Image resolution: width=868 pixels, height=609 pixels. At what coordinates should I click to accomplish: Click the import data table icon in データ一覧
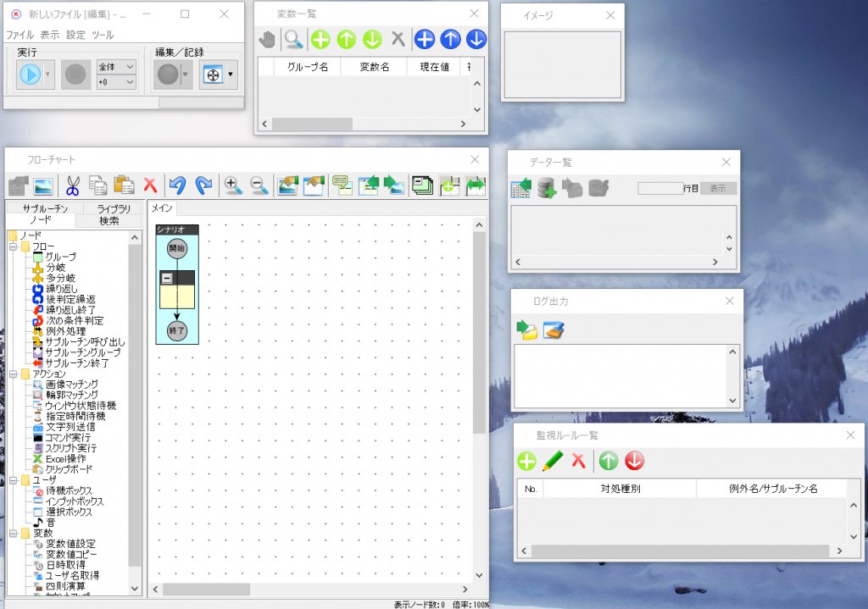point(521,188)
